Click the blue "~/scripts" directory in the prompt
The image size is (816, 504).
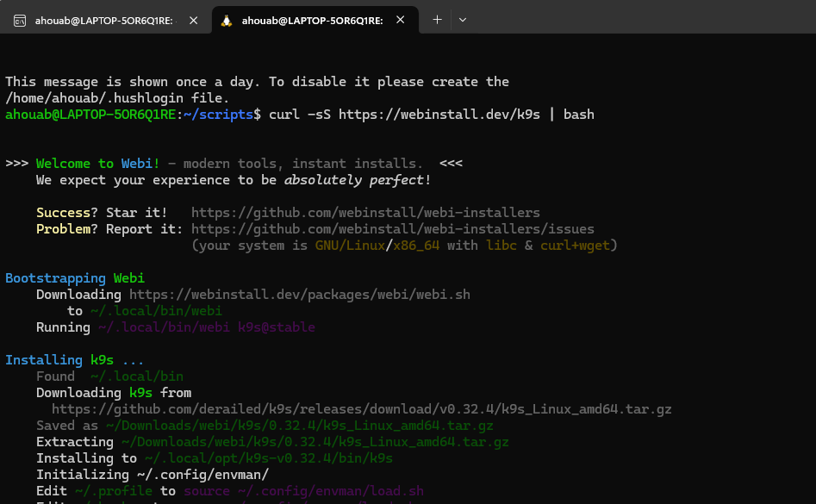[219, 115]
